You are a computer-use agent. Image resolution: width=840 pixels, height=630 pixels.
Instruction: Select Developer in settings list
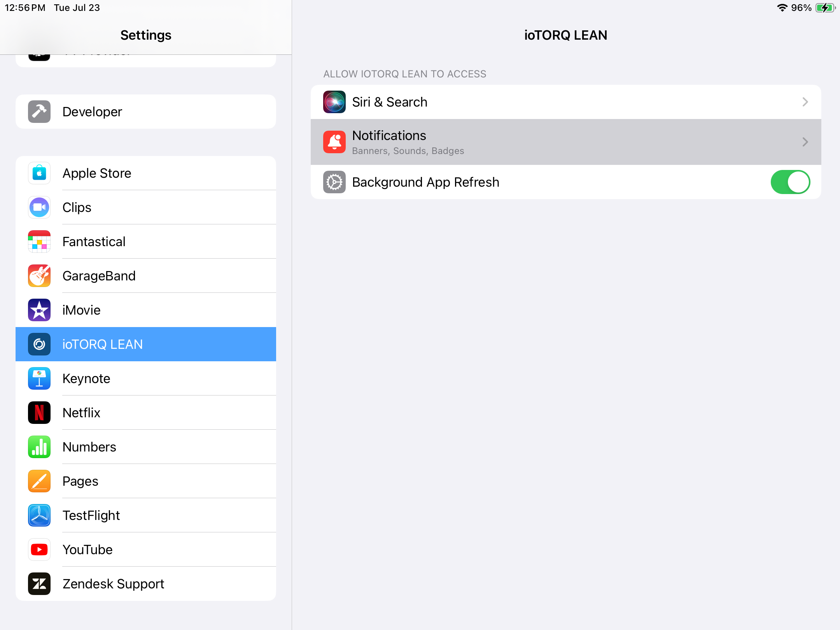[x=146, y=112]
